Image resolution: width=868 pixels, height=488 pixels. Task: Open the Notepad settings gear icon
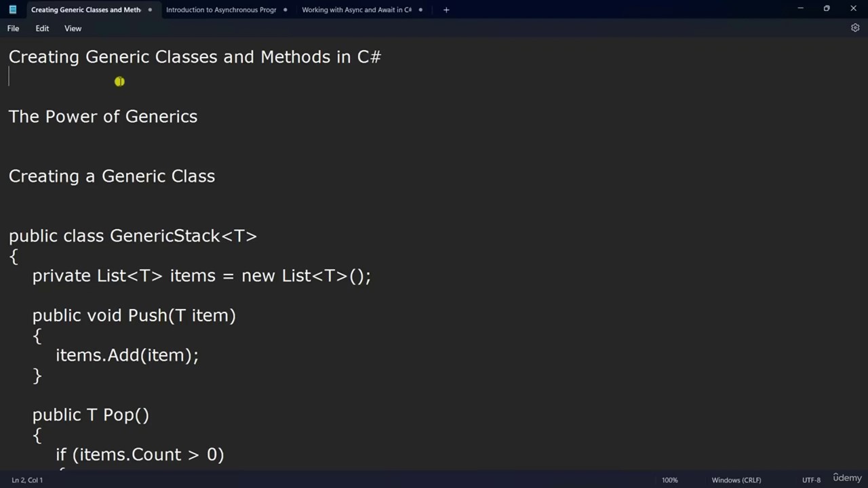click(855, 28)
